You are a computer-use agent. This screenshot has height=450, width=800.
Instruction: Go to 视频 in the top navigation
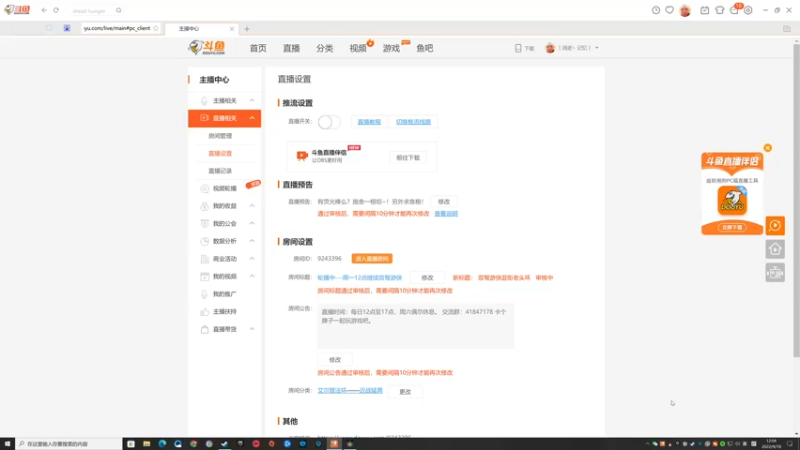point(358,48)
